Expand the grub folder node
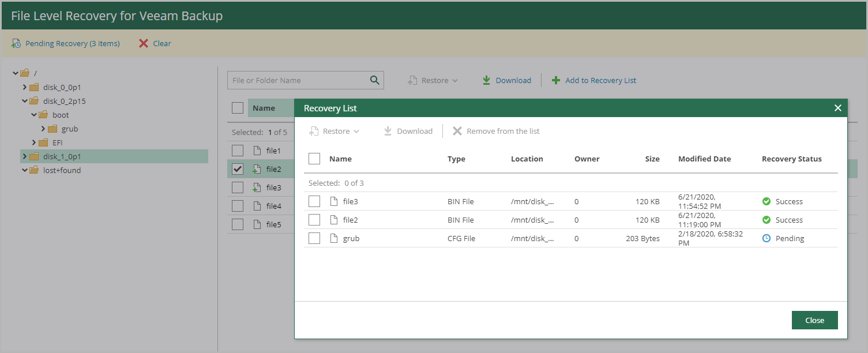The image size is (868, 353). tap(43, 129)
